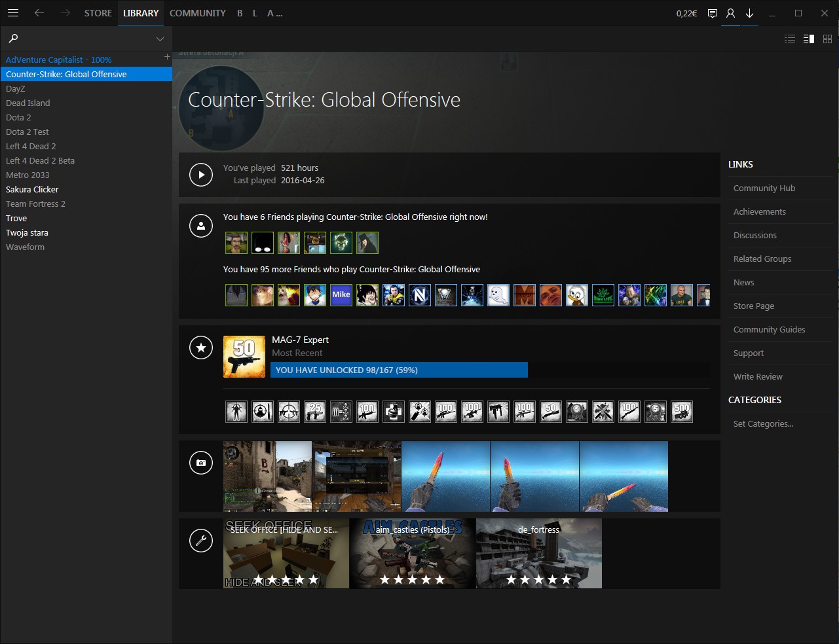Expand the search filter dropdown chevron

160,39
